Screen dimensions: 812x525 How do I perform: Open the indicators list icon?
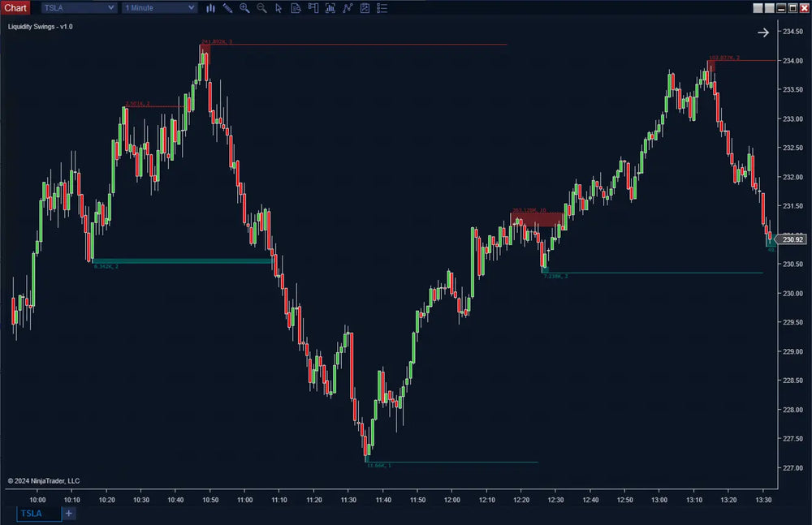pyautogui.click(x=382, y=8)
